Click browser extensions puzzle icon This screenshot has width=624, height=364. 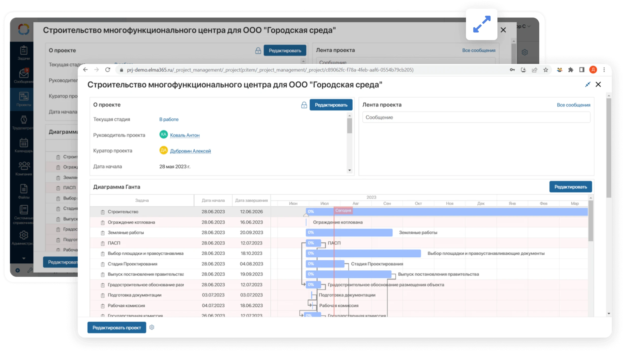click(x=571, y=70)
